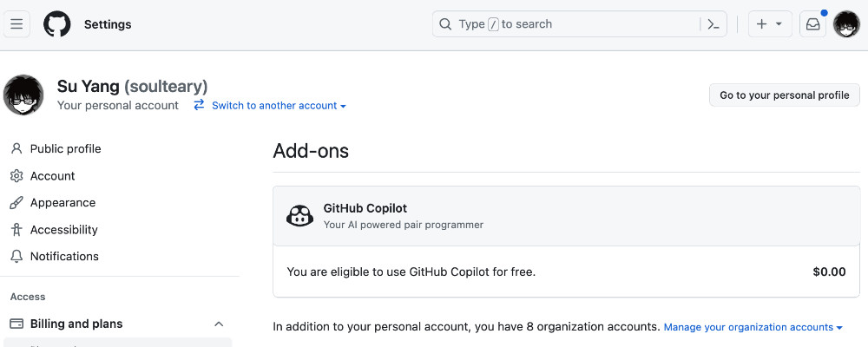Viewport: 868px width, 347px height.
Task: Collapse the Billing and plans section
Action: point(219,324)
